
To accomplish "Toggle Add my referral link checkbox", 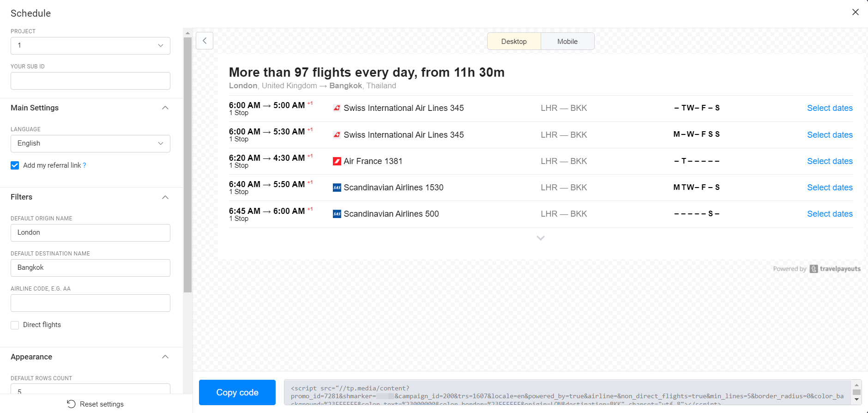I will point(15,165).
